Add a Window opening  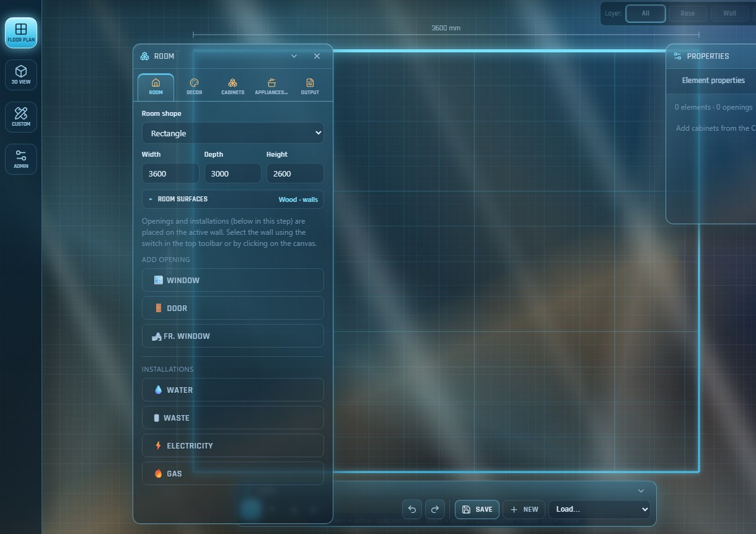233,280
